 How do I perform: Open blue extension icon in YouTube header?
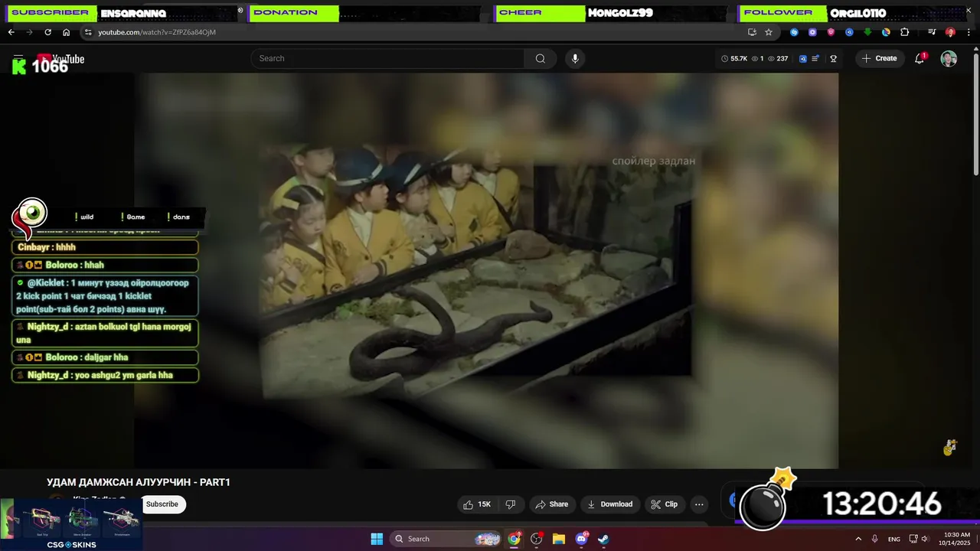click(803, 58)
